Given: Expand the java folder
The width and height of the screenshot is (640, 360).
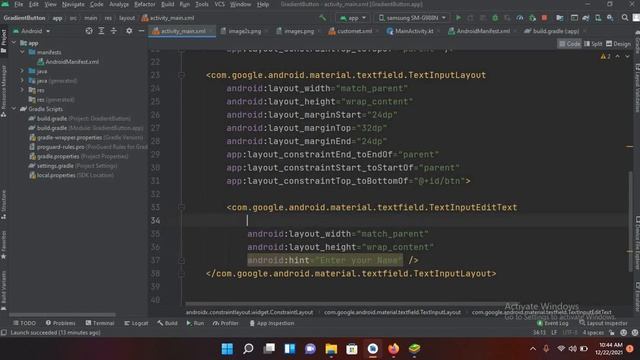Looking at the screenshot, I should click(x=22, y=71).
